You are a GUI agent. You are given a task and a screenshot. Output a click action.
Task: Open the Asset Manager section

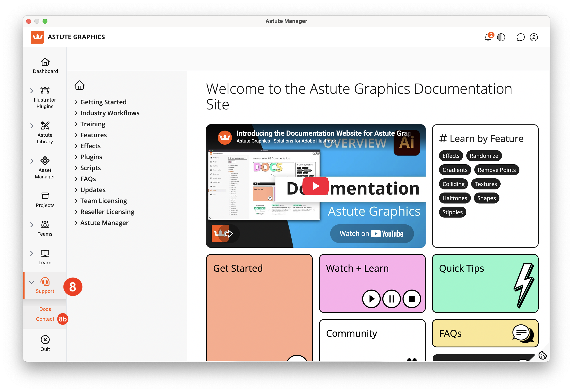coord(45,168)
